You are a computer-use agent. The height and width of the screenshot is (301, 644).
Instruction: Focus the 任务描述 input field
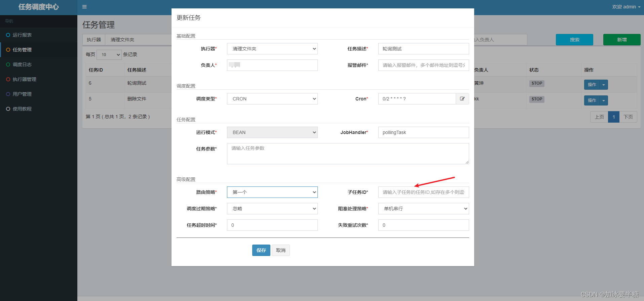pyautogui.click(x=424, y=49)
